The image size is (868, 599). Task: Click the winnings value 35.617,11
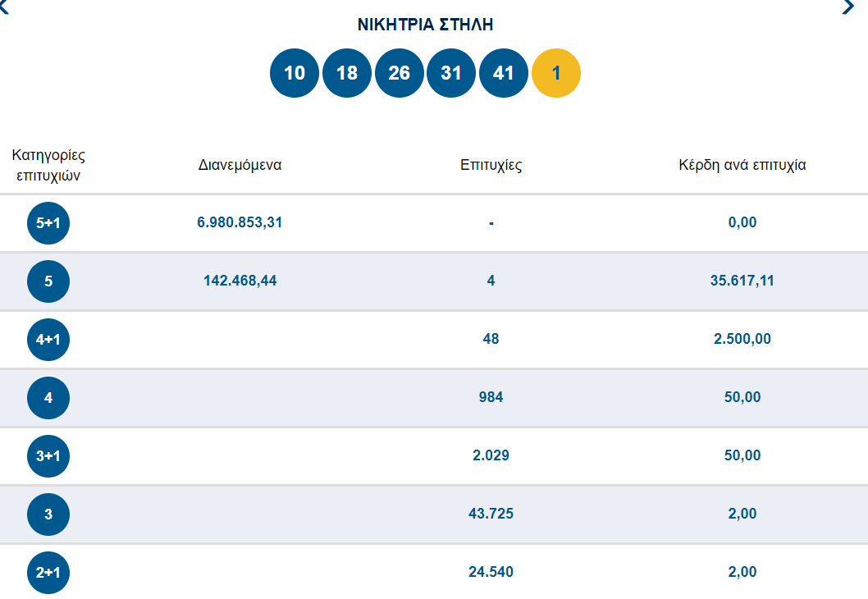pos(742,281)
